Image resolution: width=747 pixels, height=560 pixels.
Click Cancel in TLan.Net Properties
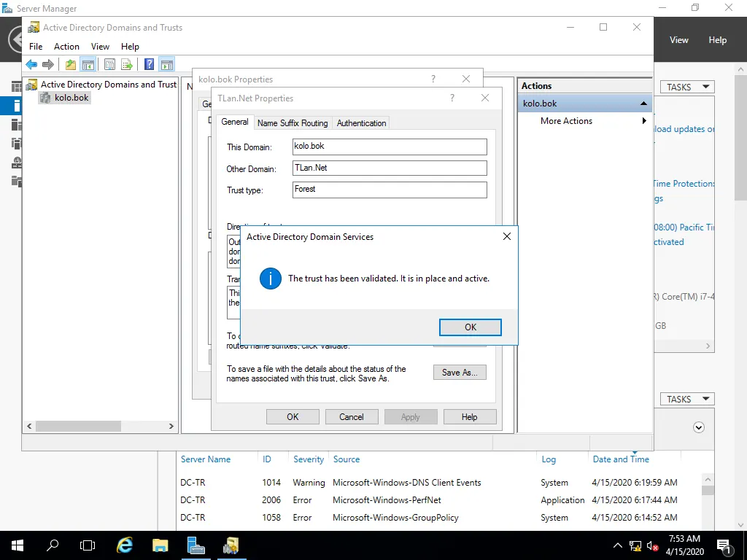[x=352, y=416]
